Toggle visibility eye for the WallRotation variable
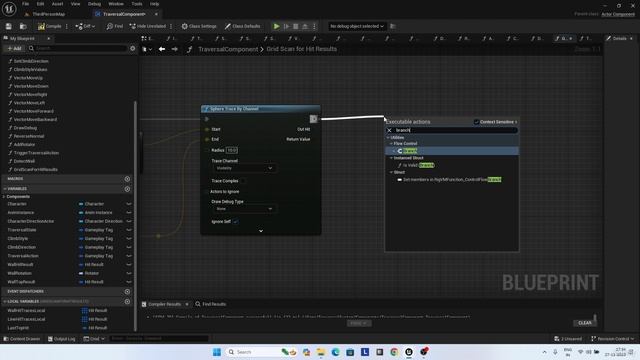Screen dimensions: 640x360 pos(129,273)
